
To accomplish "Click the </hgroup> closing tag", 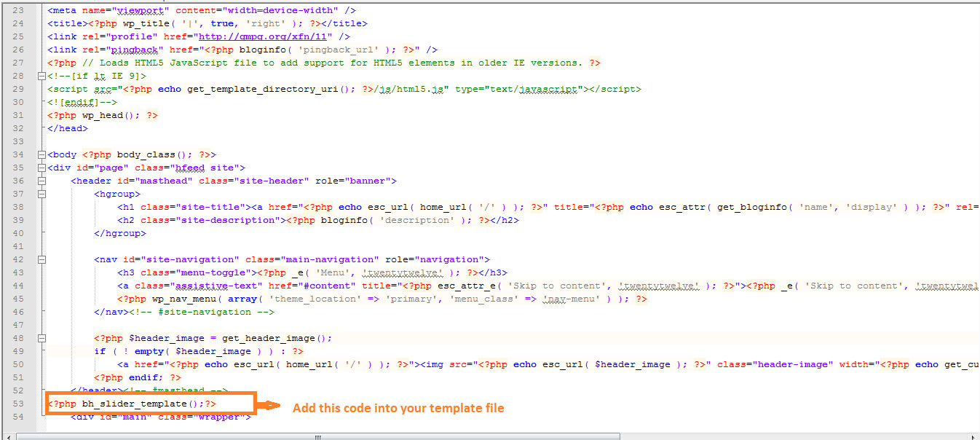I will (120, 233).
